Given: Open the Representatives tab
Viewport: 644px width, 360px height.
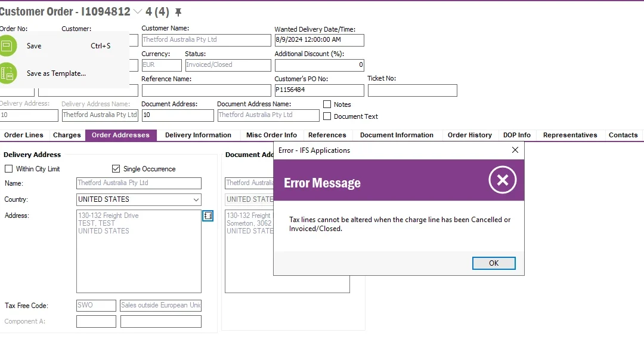Looking at the screenshot, I should coord(570,135).
